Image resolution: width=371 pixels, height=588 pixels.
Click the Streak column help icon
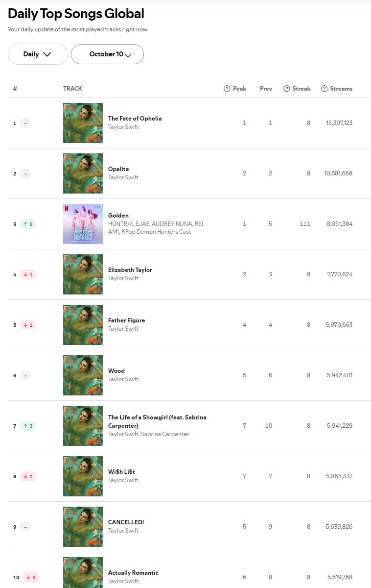pos(287,89)
